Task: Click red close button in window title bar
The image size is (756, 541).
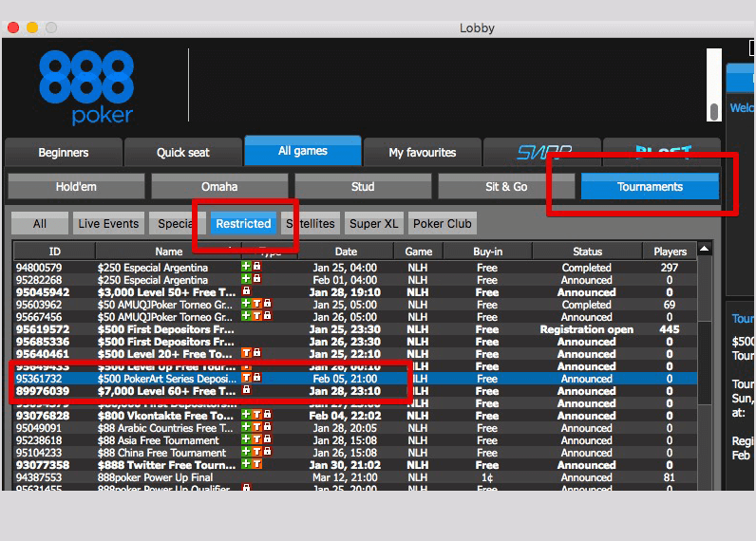Action: 13,28
